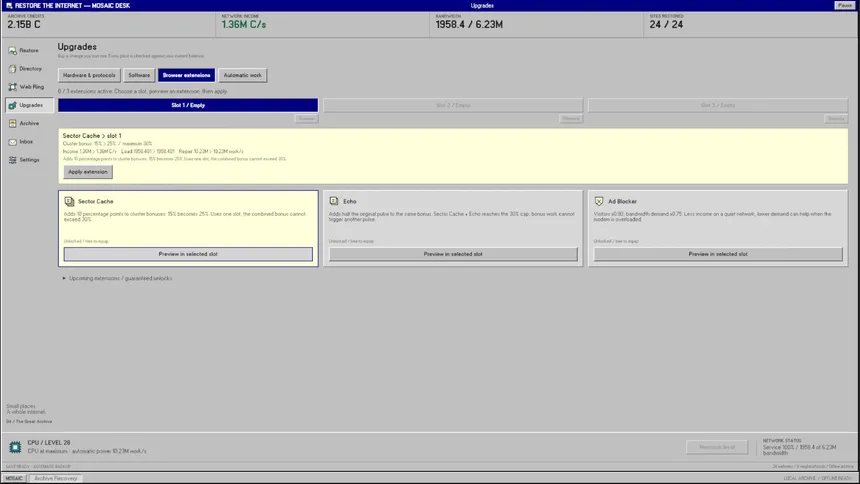Go to Web Ring in the sidebar
860x484 pixels.
[x=32, y=87]
